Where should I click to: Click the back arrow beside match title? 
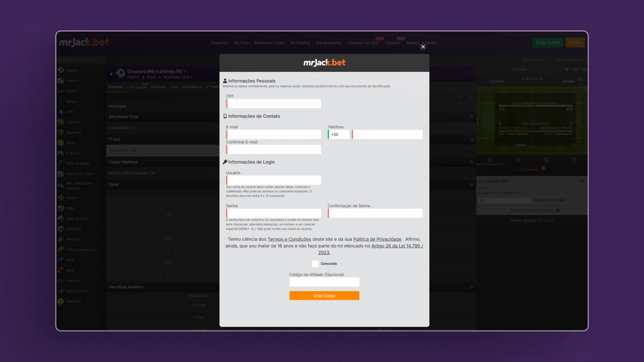coord(111,74)
